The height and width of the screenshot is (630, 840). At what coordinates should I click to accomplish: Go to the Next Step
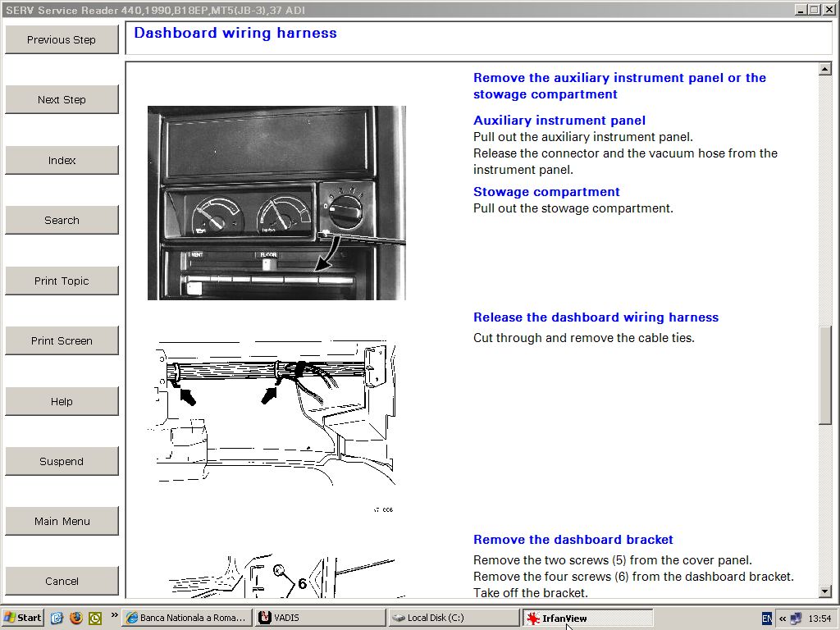pos(62,99)
